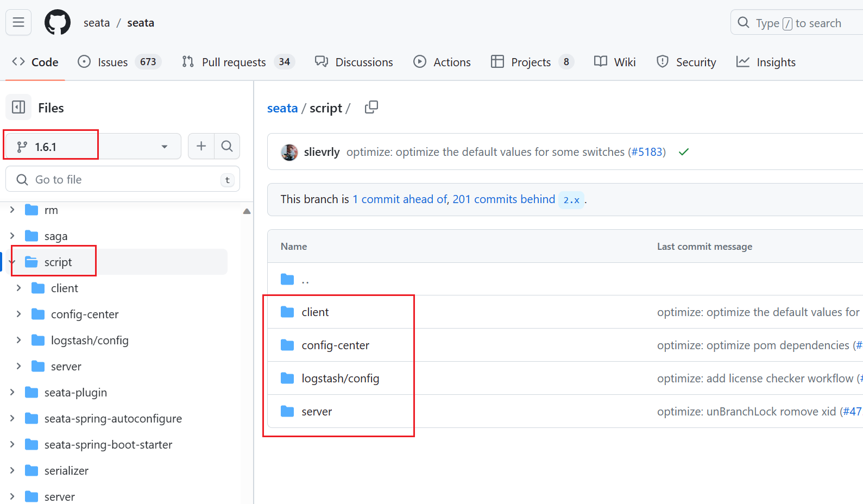Select the script folder in tree
The height and width of the screenshot is (504, 863).
point(58,262)
